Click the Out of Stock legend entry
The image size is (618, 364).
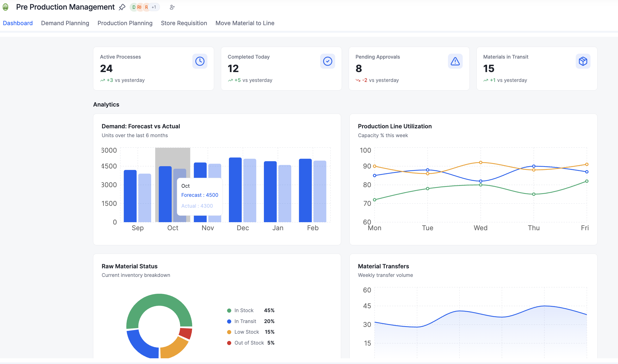249,343
